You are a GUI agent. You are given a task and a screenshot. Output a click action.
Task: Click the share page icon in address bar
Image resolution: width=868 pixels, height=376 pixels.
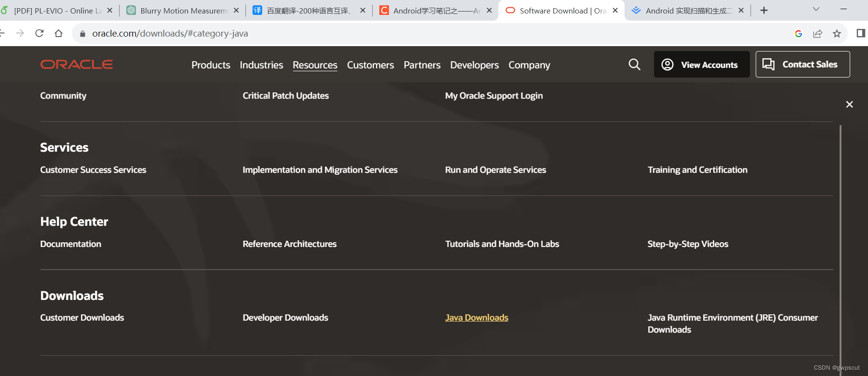click(x=817, y=33)
